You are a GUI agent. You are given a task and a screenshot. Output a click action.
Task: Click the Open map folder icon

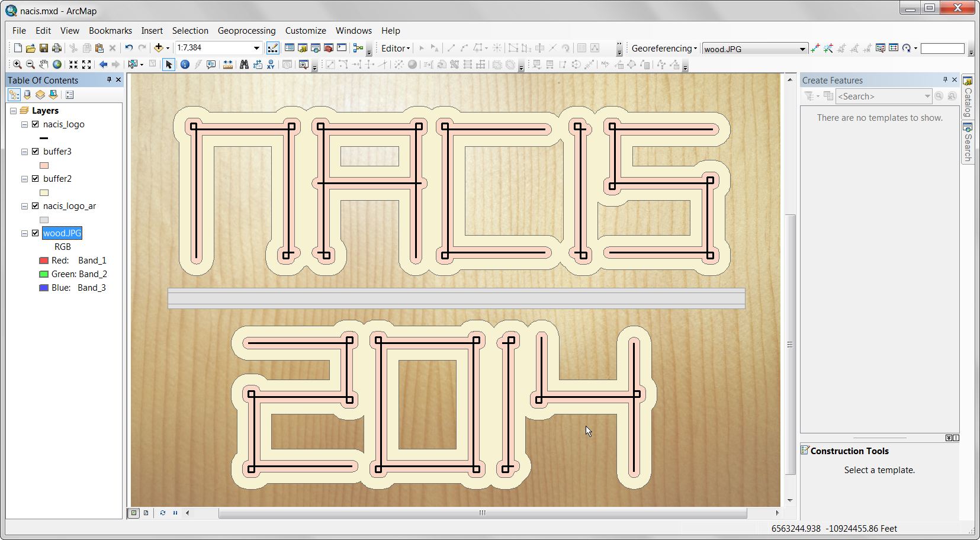(x=31, y=48)
